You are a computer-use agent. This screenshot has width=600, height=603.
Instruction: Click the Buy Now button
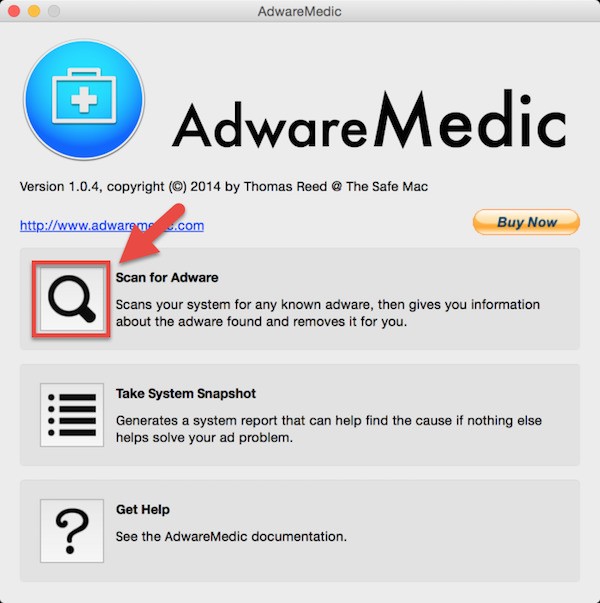(x=526, y=222)
